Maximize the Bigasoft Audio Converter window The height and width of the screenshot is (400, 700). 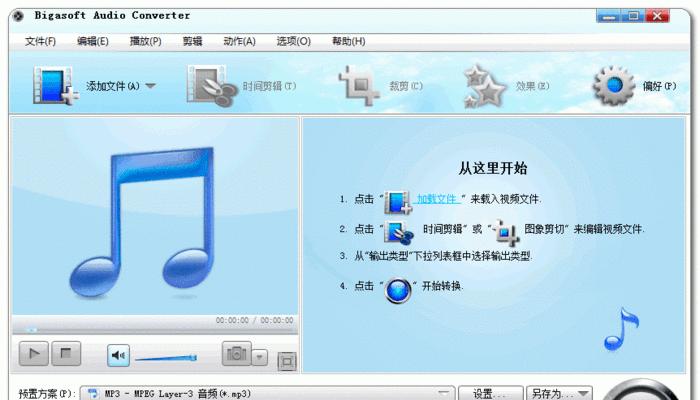click(633, 17)
